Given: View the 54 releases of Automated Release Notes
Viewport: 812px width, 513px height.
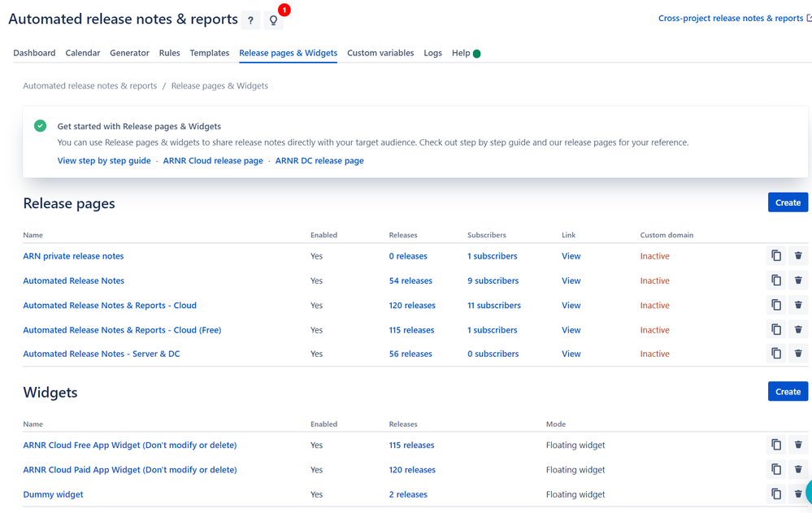Looking at the screenshot, I should [411, 280].
